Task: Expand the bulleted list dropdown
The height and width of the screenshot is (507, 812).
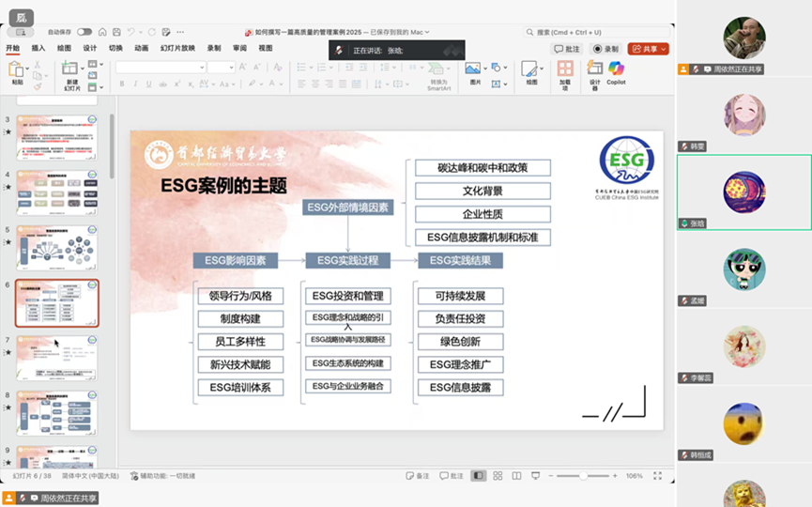Action: (312, 68)
